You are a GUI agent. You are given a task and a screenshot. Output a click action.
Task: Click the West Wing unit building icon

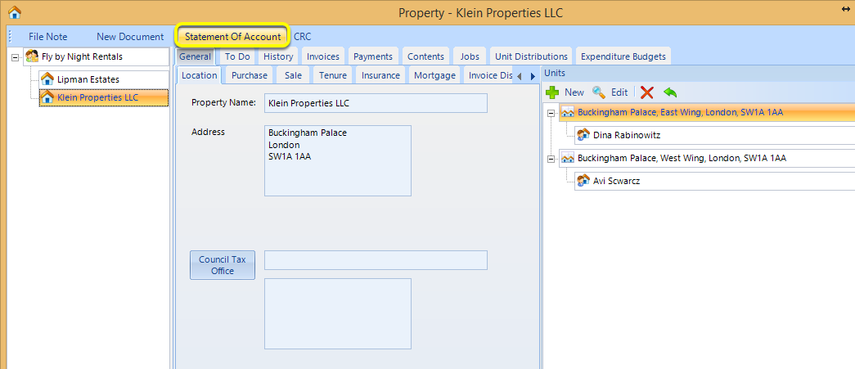point(568,159)
